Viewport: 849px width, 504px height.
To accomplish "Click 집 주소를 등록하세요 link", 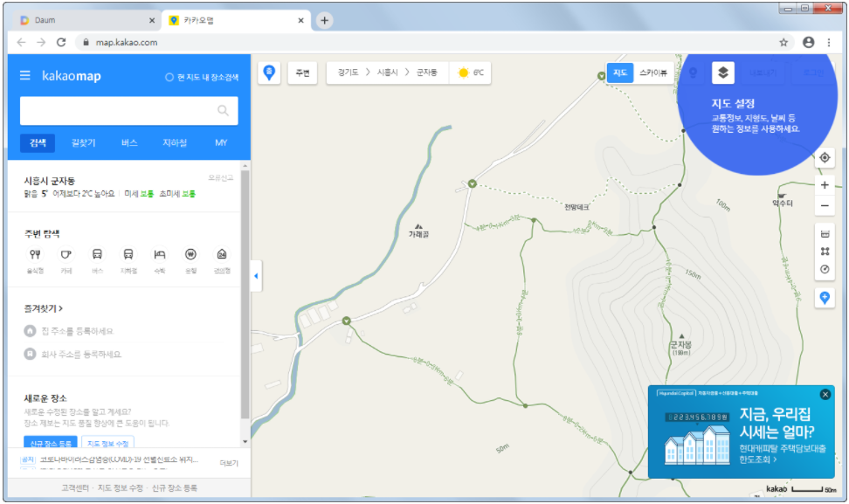I will tap(78, 331).
